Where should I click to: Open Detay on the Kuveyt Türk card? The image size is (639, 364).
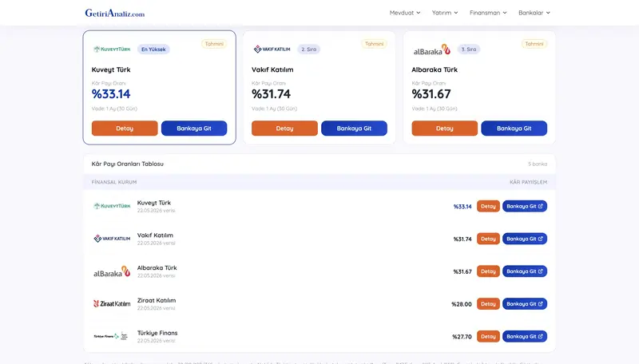[125, 129]
